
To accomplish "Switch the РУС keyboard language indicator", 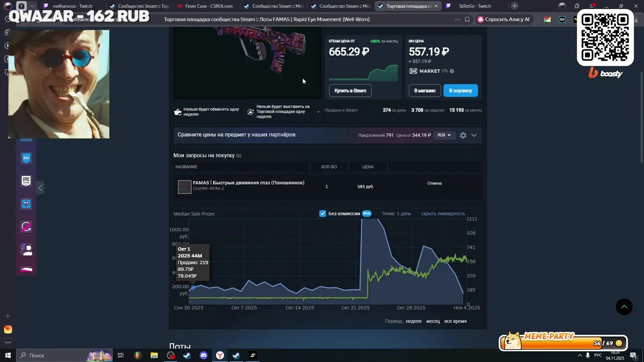I will (x=598, y=355).
